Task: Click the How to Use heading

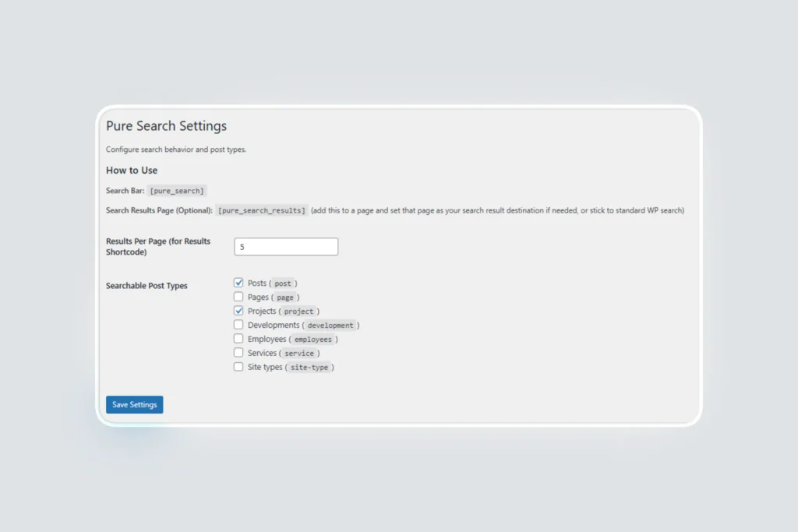Action: (132, 171)
